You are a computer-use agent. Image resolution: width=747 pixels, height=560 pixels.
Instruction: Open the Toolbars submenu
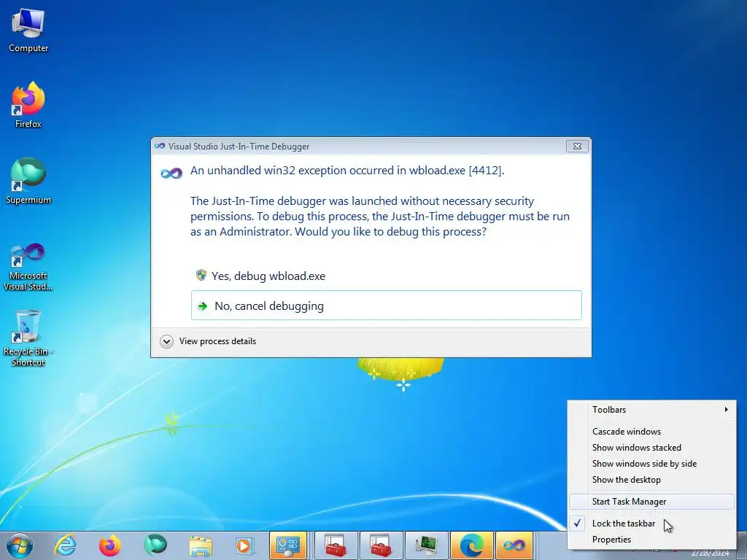[x=651, y=410]
